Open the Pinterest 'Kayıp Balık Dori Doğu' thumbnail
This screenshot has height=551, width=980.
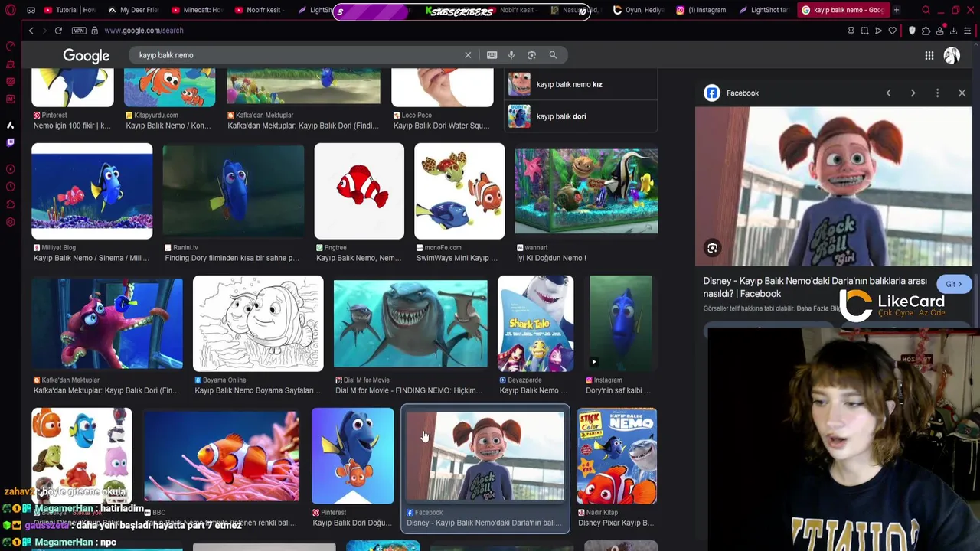pos(352,456)
